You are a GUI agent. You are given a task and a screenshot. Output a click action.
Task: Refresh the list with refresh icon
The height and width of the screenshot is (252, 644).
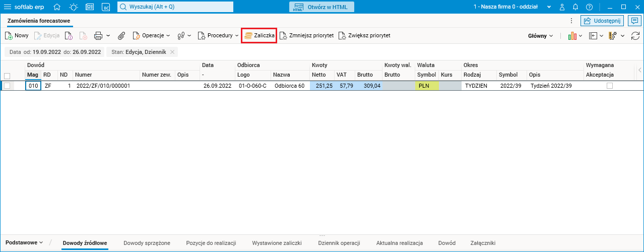[x=635, y=36]
